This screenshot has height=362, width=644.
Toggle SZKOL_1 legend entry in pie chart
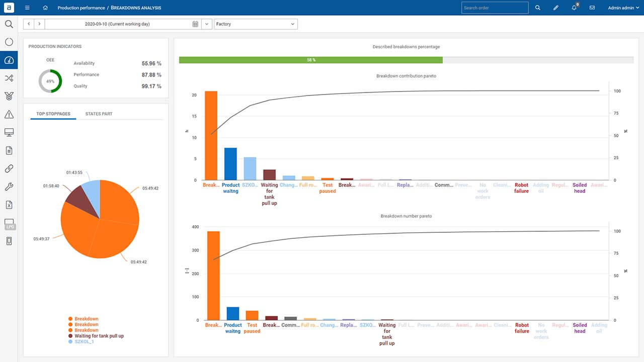[x=81, y=342]
